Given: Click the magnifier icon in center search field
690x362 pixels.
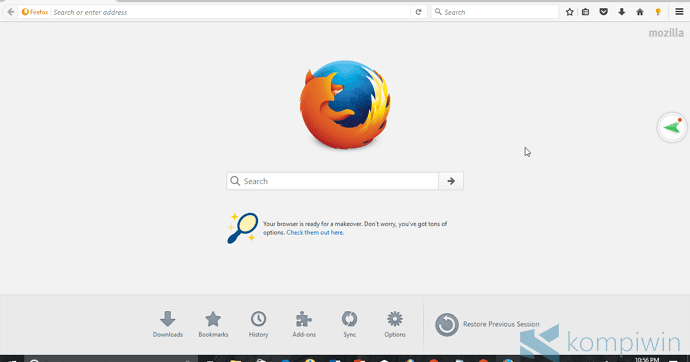Looking at the screenshot, I should 235,181.
